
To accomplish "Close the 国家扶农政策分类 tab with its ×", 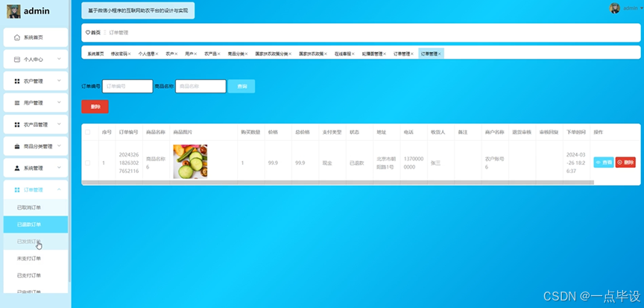I will 290,54.
